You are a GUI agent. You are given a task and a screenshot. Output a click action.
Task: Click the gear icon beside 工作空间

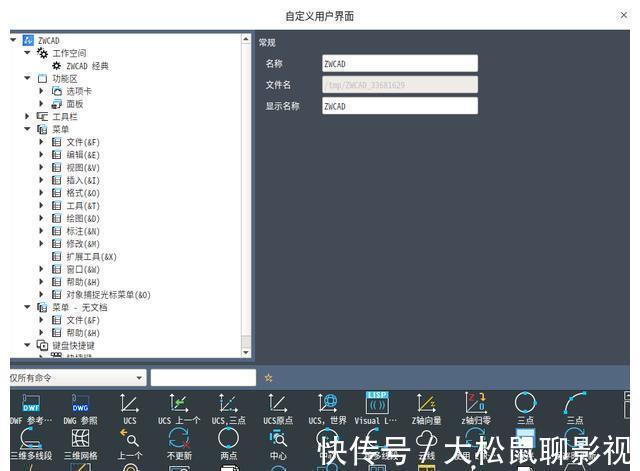(42, 53)
